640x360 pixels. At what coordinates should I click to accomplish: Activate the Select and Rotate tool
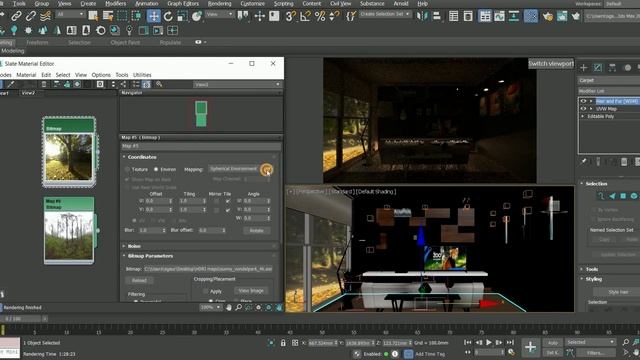tap(168, 16)
